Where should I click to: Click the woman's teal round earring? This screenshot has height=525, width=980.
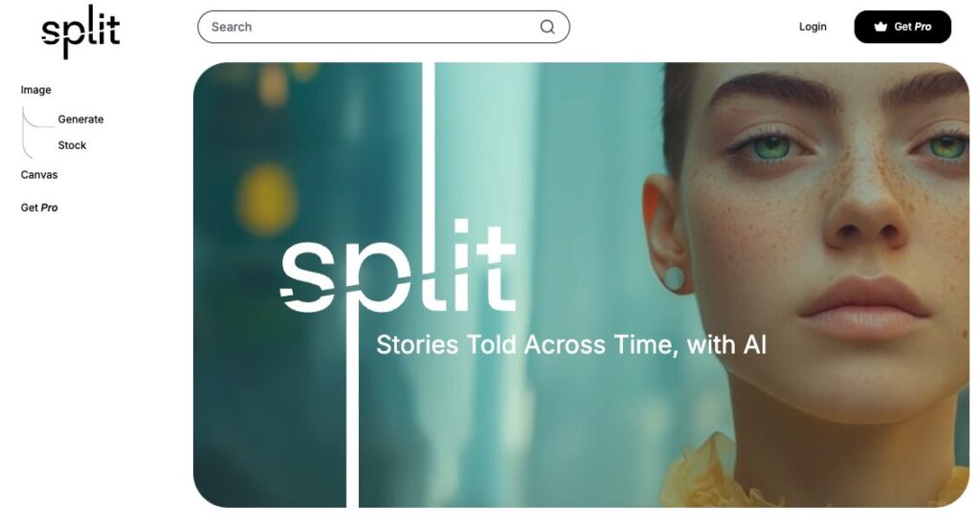(x=674, y=278)
